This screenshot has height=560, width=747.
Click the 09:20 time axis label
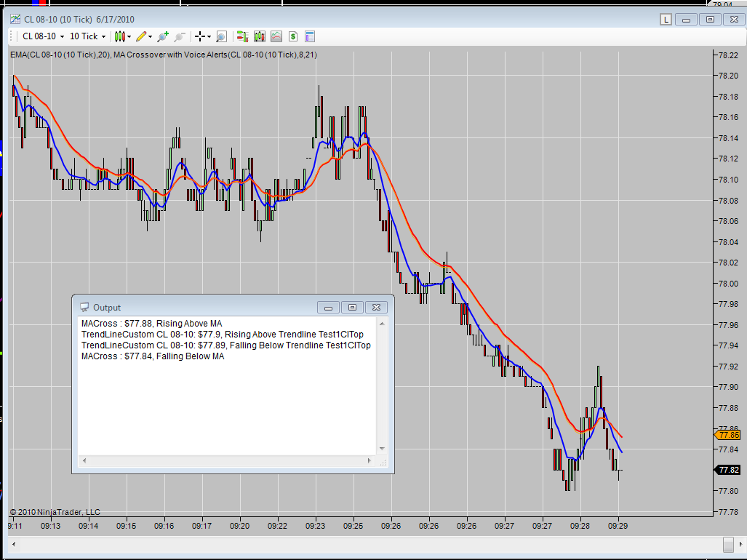click(239, 526)
